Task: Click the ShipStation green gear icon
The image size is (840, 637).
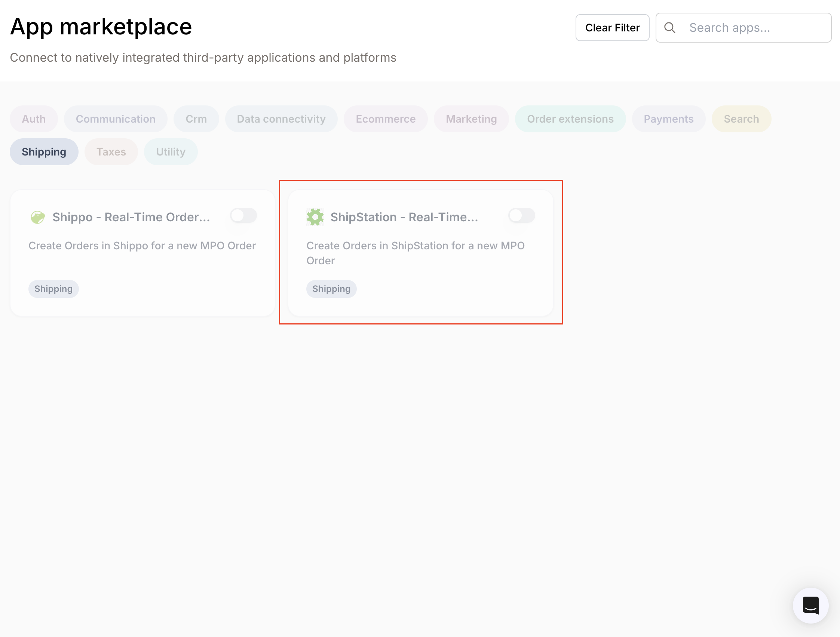Action: [x=316, y=217]
